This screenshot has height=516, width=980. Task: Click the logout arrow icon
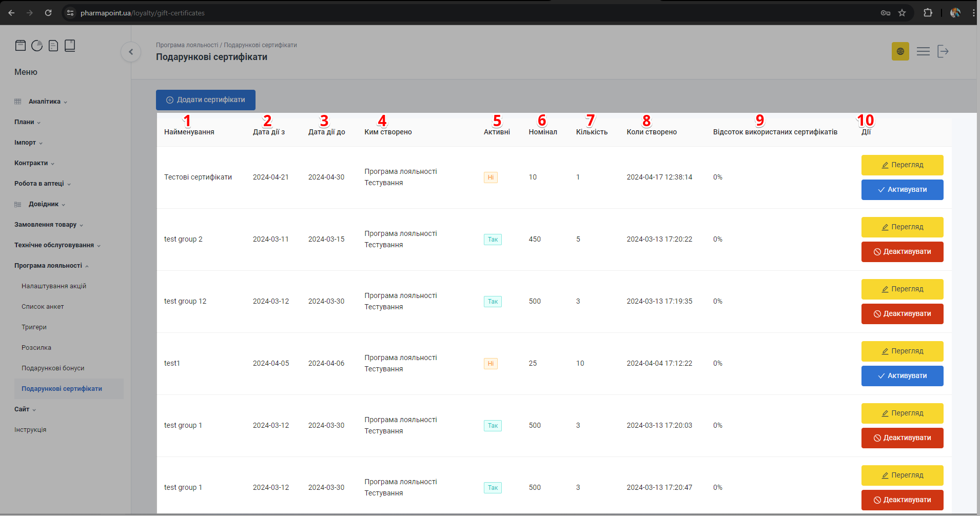click(943, 51)
